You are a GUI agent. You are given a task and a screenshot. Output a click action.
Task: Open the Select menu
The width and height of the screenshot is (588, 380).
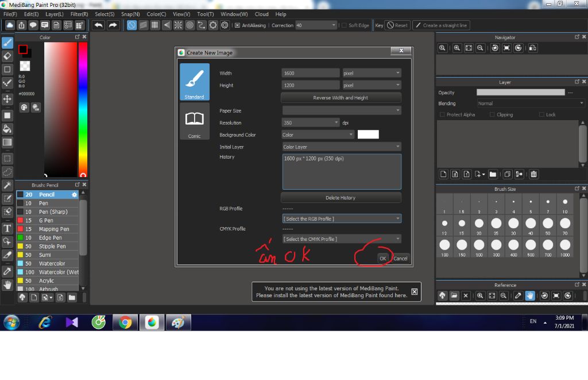(x=105, y=14)
